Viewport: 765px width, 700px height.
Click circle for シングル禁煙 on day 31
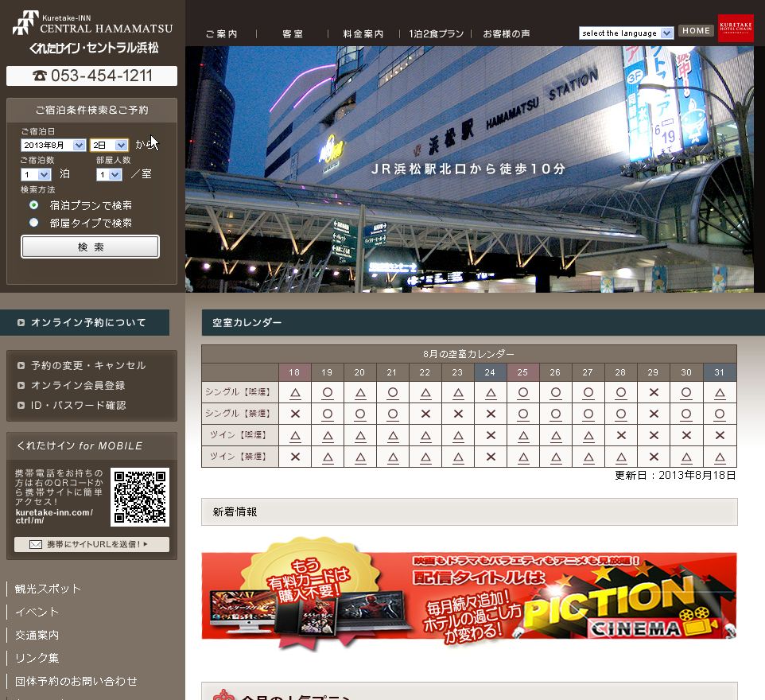pyautogui.click(x=720, y=414)
